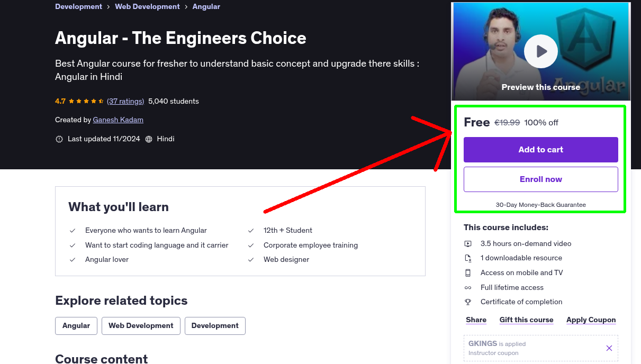This screenshot has width=641, height=364.
Task: Share this course
Action: coord(476,320)
